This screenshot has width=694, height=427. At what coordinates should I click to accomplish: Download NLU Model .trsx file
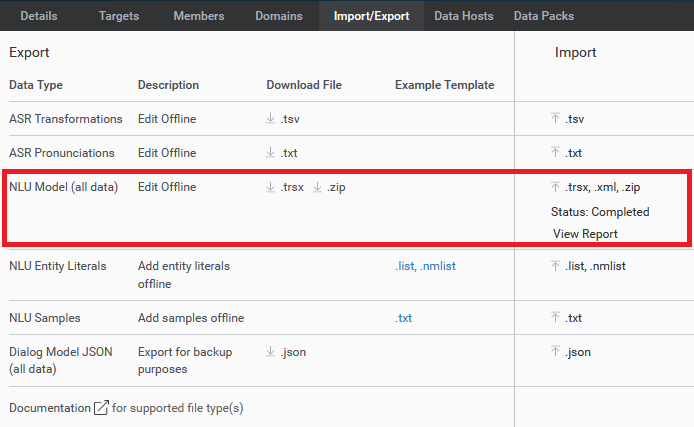(285, 187)
